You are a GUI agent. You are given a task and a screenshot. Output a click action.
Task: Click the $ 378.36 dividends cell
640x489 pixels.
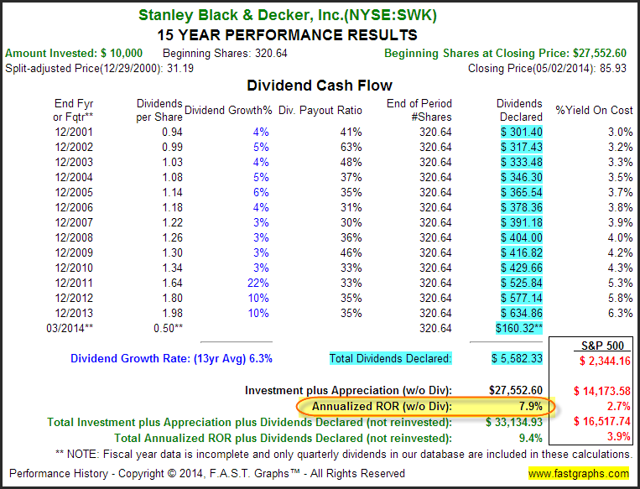(522, 207)
